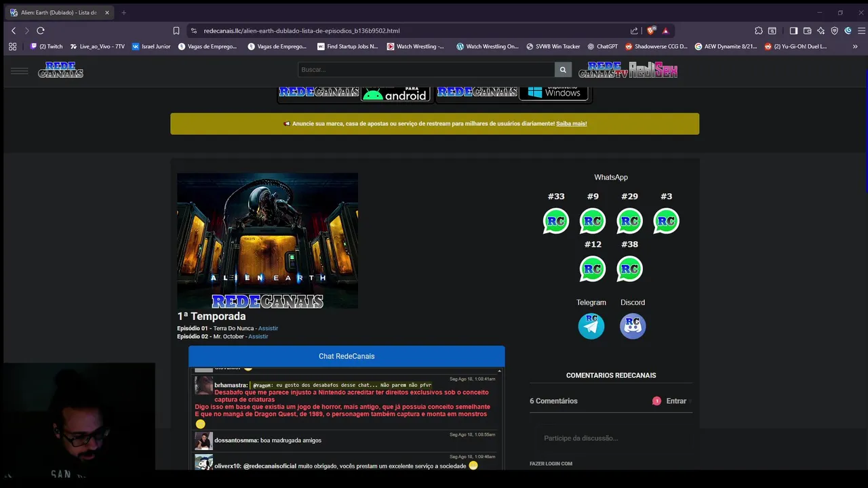The height and width of the screenshot is (488, 868).
Task: Open the Brave Rewards triangle icon
Action: pos(666,30)
